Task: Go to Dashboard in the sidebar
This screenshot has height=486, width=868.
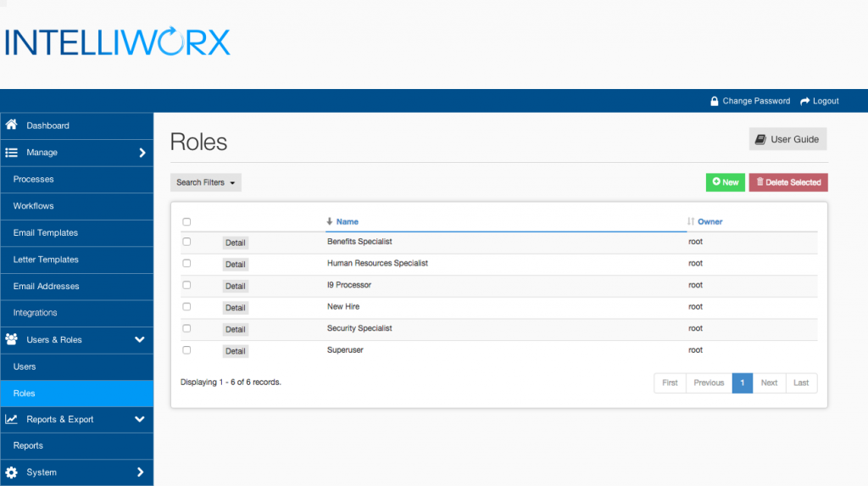Action: (77, 126)
